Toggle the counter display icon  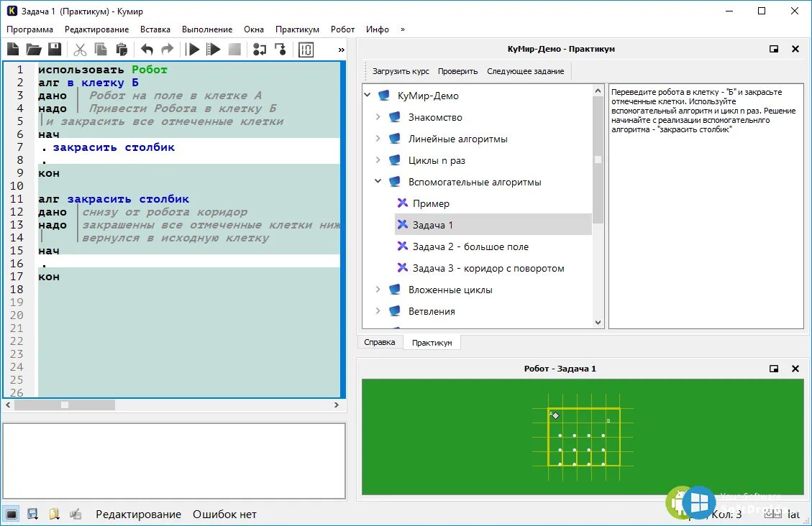(x=306, y=50)
